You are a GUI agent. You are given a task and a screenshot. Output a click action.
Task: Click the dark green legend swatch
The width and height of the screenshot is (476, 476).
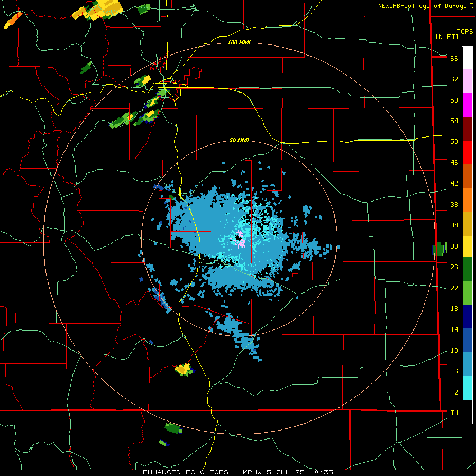(x=467, y=269)
